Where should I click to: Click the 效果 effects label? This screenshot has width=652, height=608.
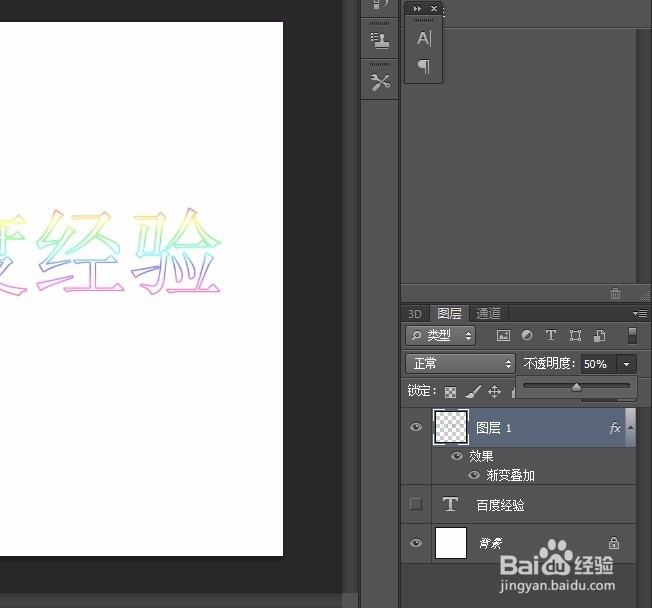481,456
